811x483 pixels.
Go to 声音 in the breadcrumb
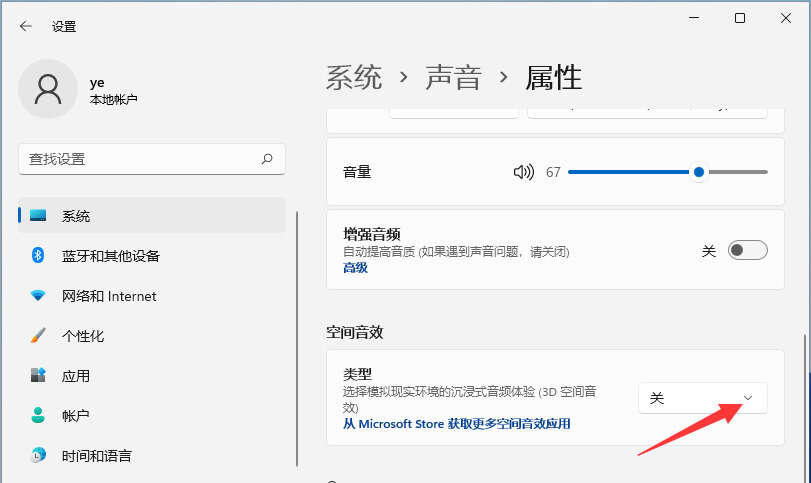(454, 78)
